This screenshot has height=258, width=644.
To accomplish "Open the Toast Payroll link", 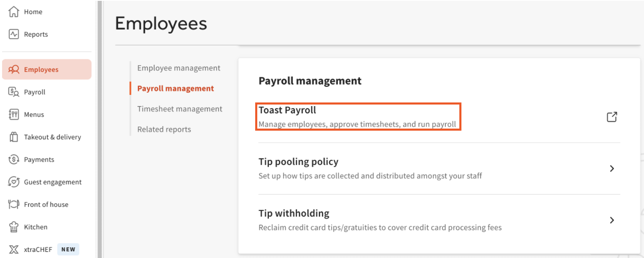I will [287, 110].
